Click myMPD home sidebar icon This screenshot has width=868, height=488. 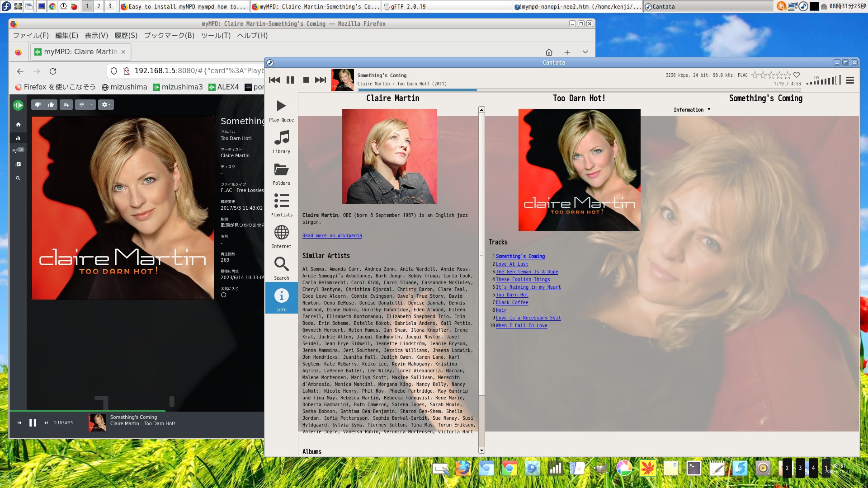(18, 124)
